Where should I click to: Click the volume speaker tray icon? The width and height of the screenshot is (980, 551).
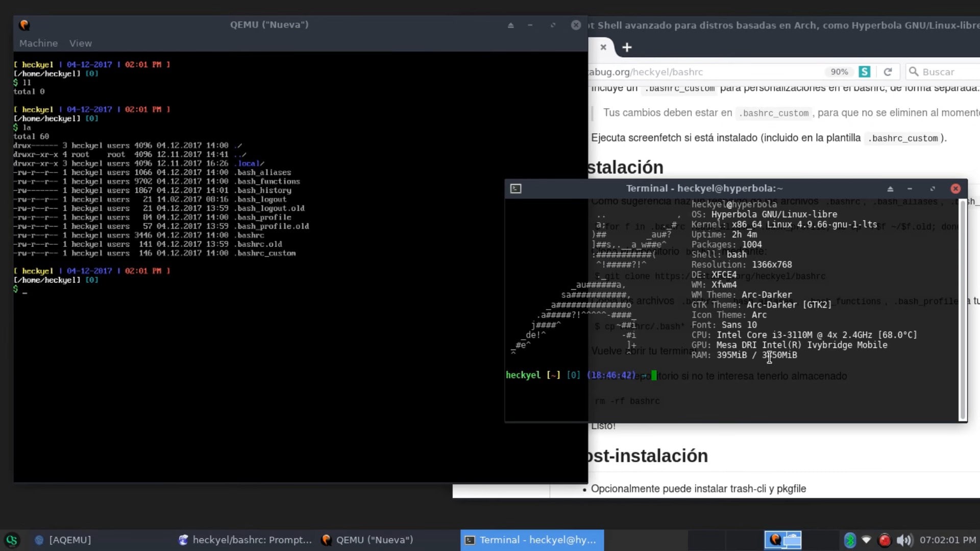903,540
